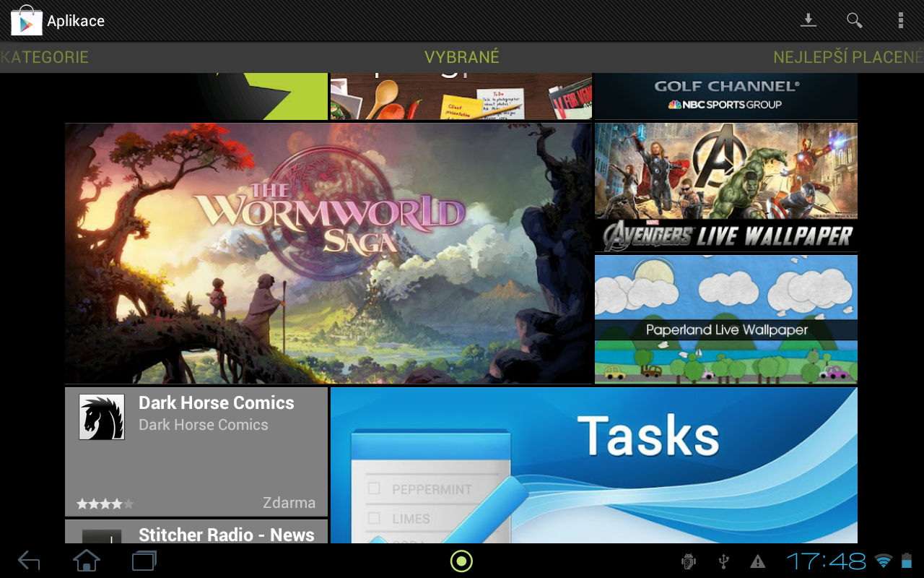This screenshot has width=924, height=578.
Task: Tap the Back navigation arrow
Action: click(27, 560)
